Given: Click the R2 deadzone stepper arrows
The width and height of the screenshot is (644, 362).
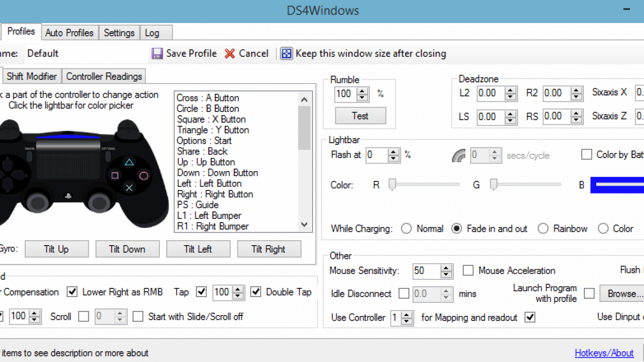Looking at the screenshot, I should click(x=577, y=93).
